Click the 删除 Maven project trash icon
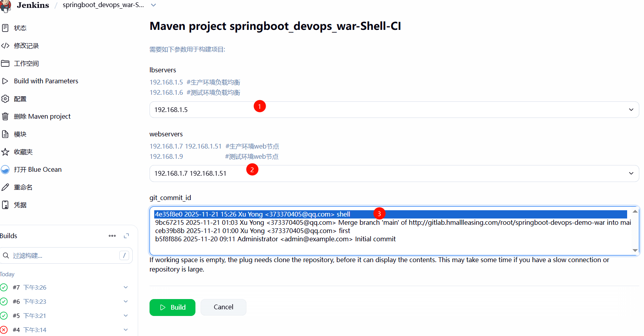Screen dimensions: 644x336 pos(5,116)
